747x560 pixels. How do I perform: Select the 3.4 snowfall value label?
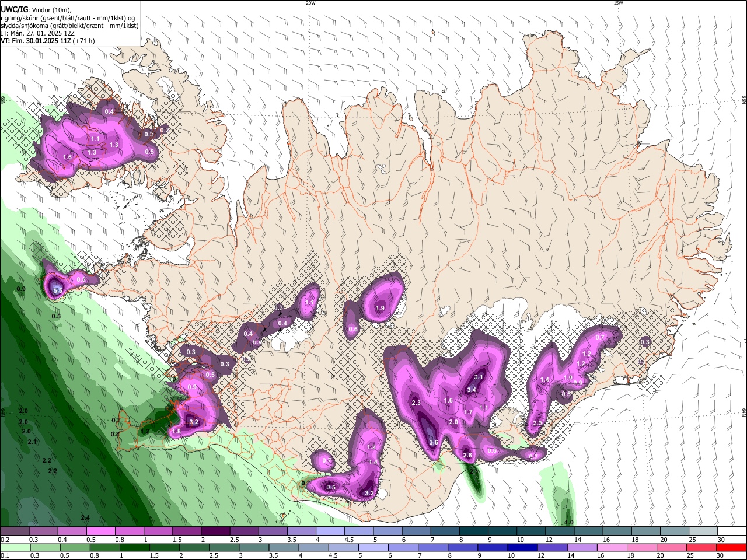(x=472, y=390)
